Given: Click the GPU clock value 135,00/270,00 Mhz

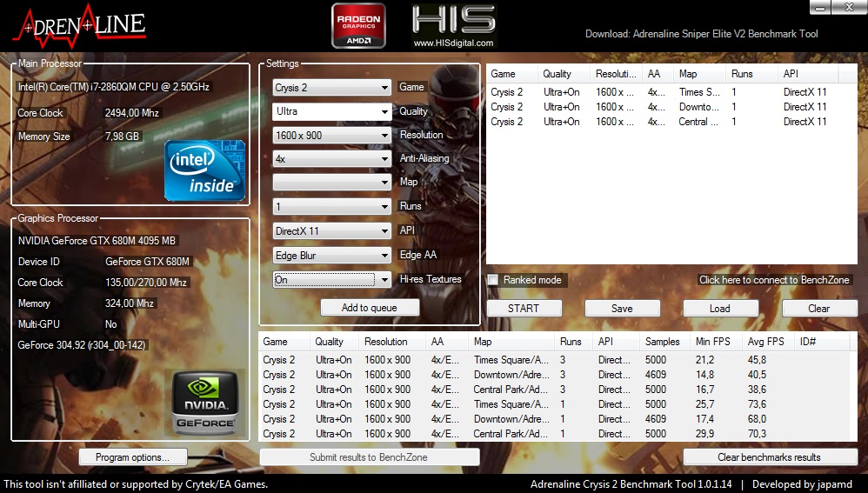Looking at the screenshot, I should [146, 283].
